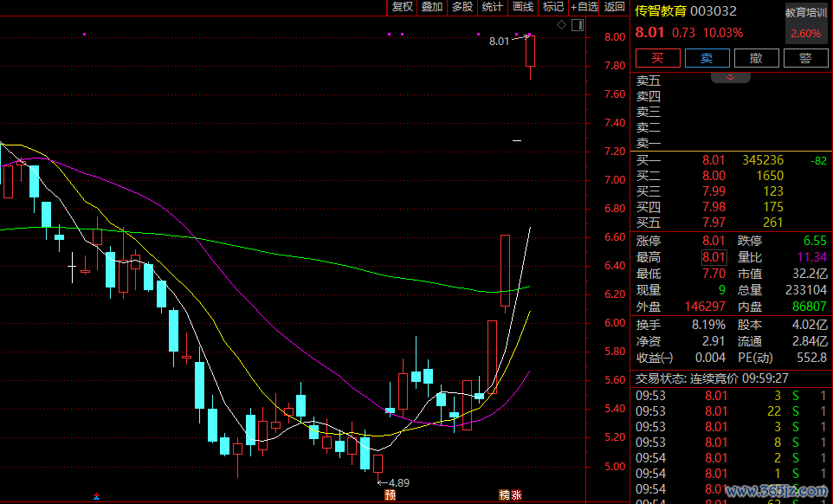Open the 教育培训 sector box
This screenshot has height=504, width=833.
coord(806,23)
